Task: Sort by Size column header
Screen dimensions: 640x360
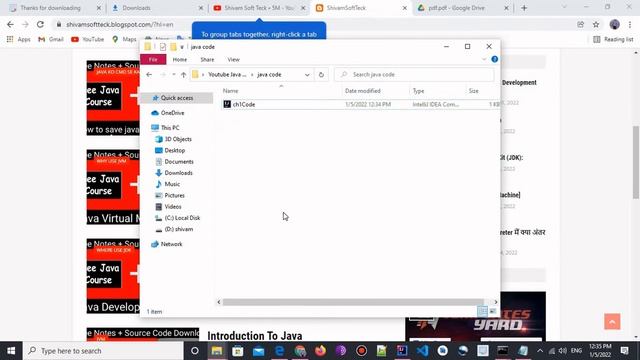Action: pos(473,91)
